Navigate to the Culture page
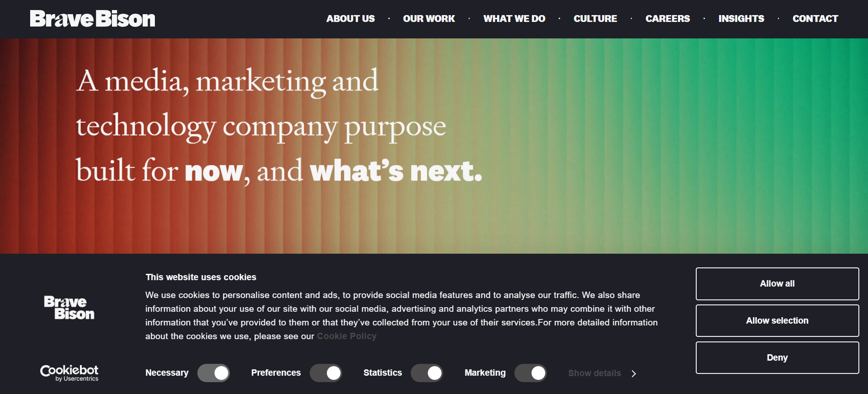 (595, 19)
